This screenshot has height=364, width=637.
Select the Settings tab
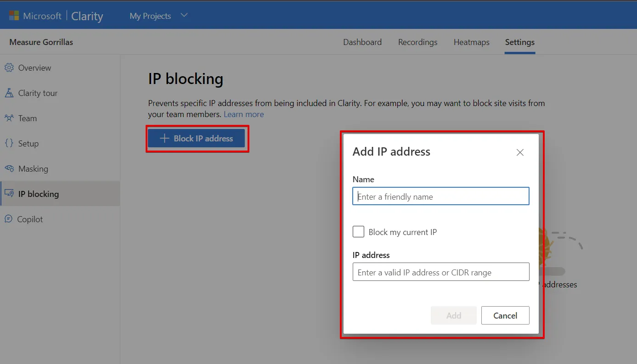(x=519, y=42)
